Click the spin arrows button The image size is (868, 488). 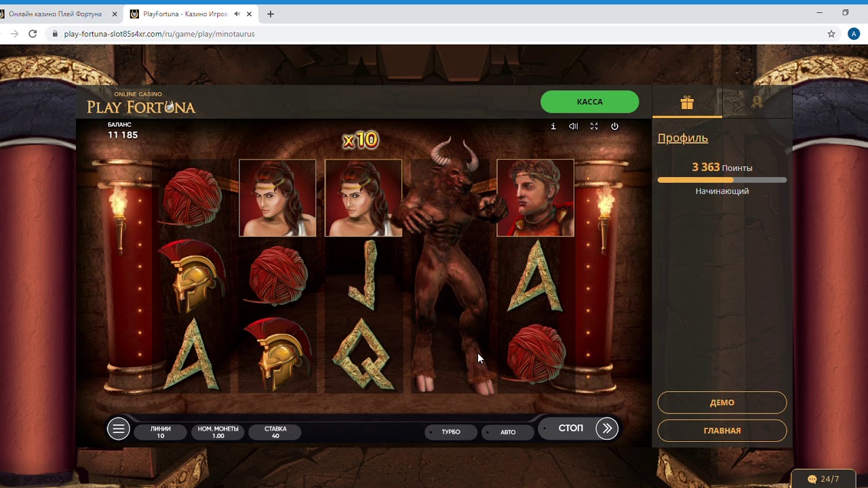tap(607, 428)
